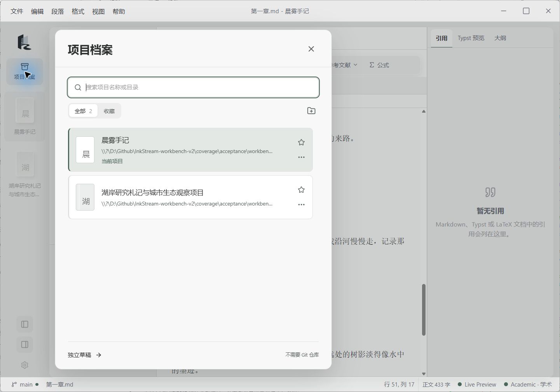
Task: Click the editor vertical scrollbar thumb
Action: [424, 310]
